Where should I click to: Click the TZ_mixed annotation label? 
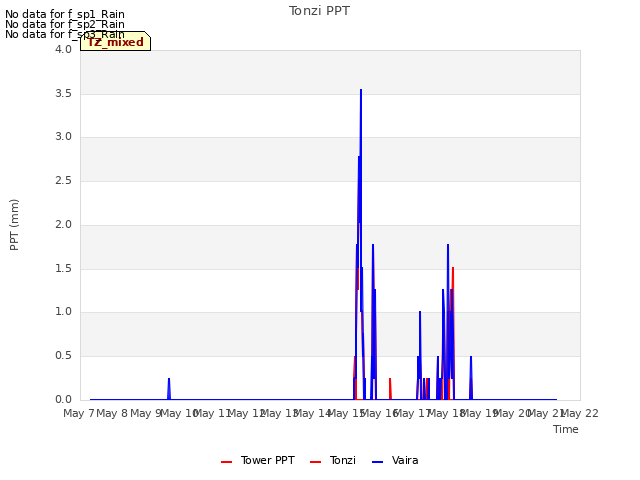[x=116, y=42]
